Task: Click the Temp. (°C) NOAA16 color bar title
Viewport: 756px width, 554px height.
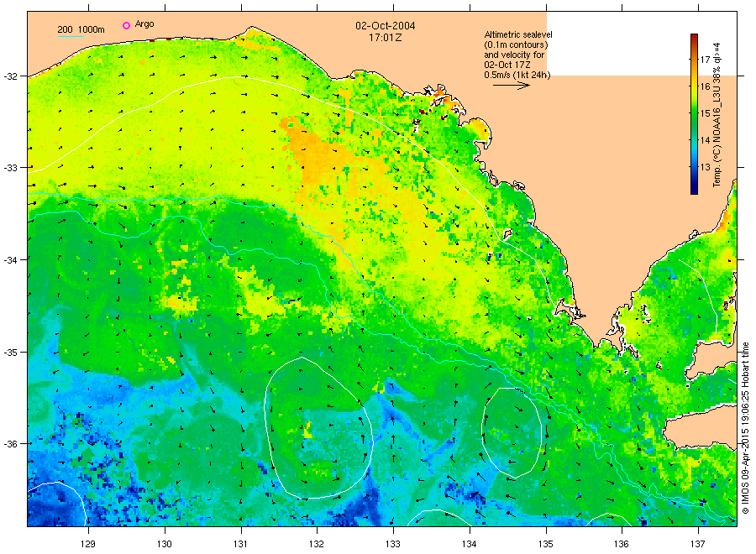Action: (717, 115)
